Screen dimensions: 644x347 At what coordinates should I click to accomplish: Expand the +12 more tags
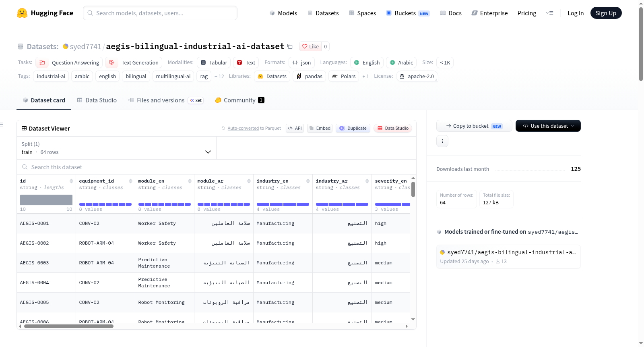(x=219, y=76)
